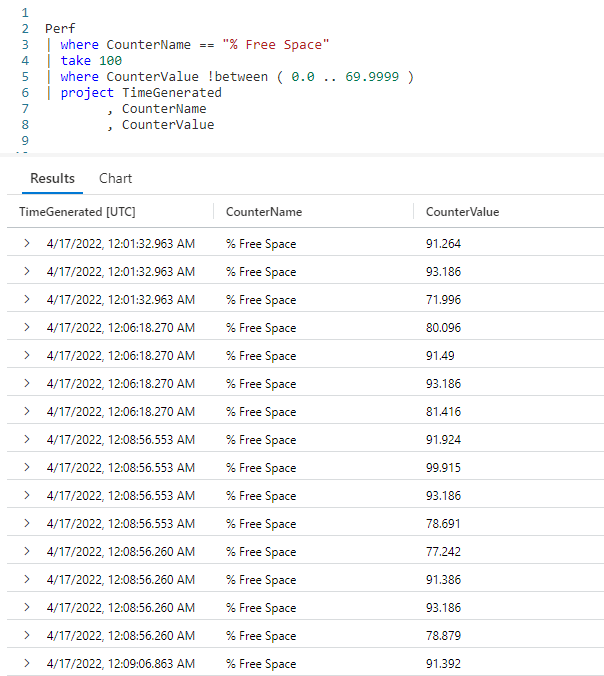Click the CounterName column header

click(264, 212)
